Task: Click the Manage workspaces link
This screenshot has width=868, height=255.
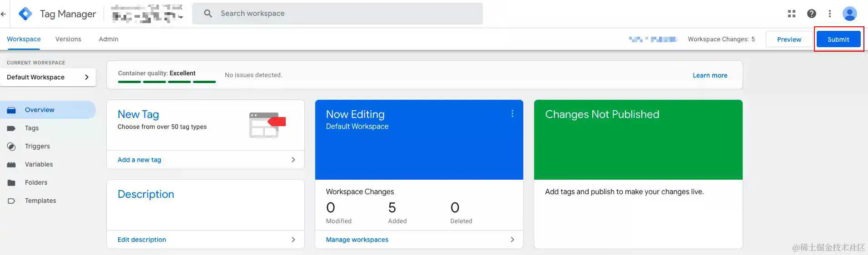Action: click(x=357, y=240)
